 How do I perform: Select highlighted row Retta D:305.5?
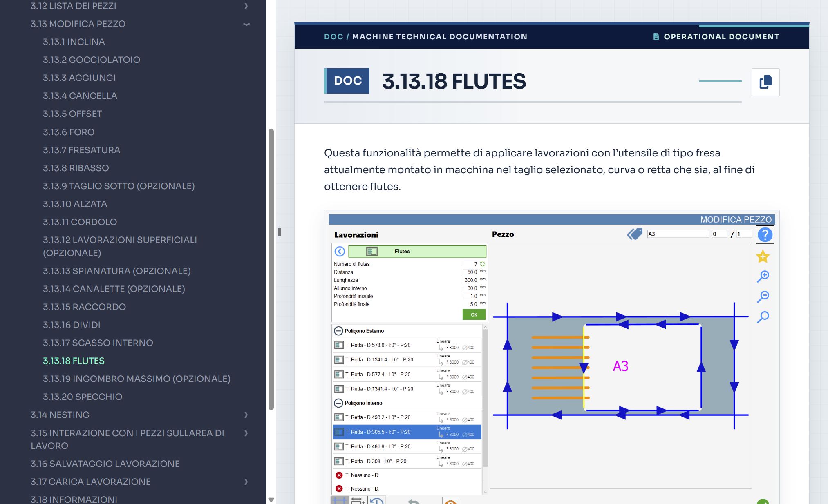coord(407,432)
